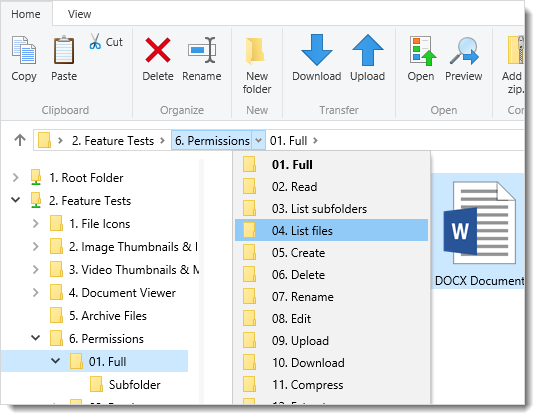Select 3. Video Thumbnails folder in tree
The image size is (540, 420).
[134, 270]
